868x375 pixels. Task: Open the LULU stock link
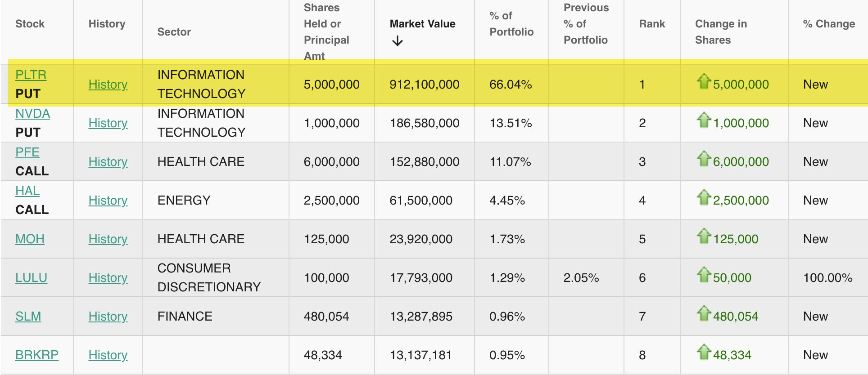(x=31, y=277)
